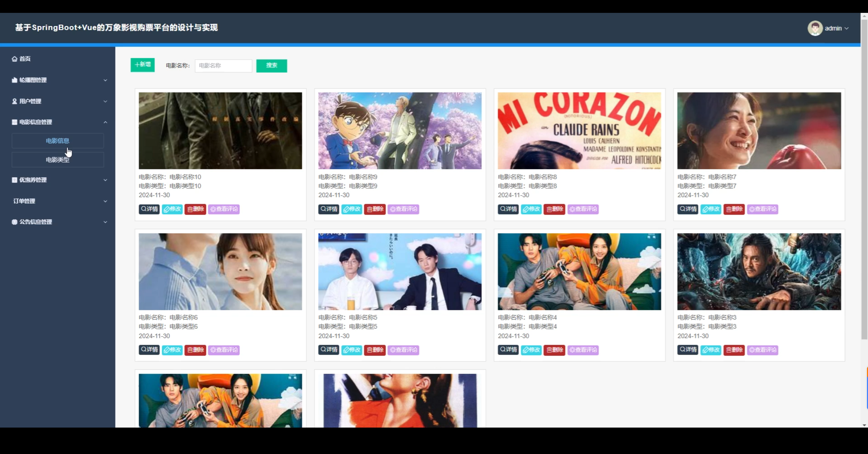
Task: Select the 电影类型 submenu item
Action: 58,160
